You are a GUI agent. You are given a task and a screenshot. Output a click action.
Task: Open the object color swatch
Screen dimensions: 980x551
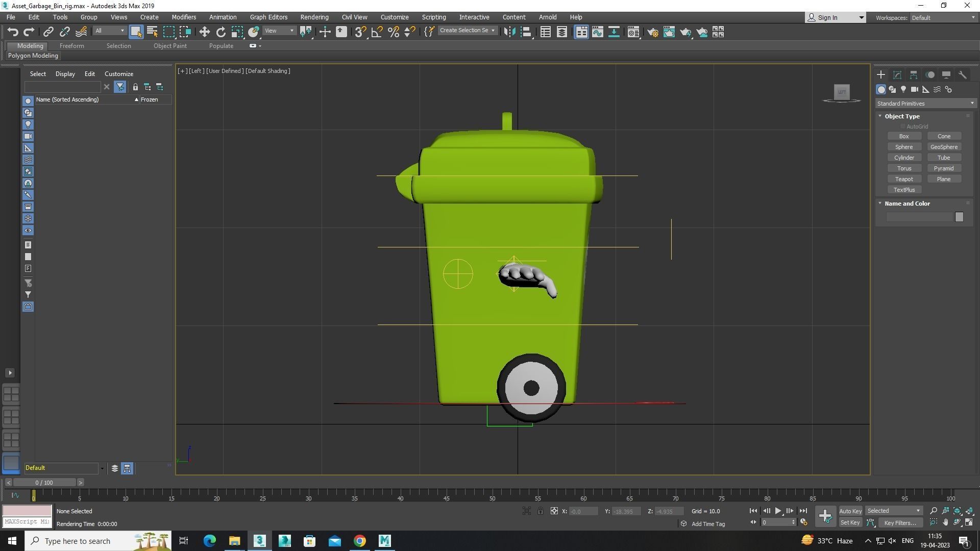click(959, 217)
